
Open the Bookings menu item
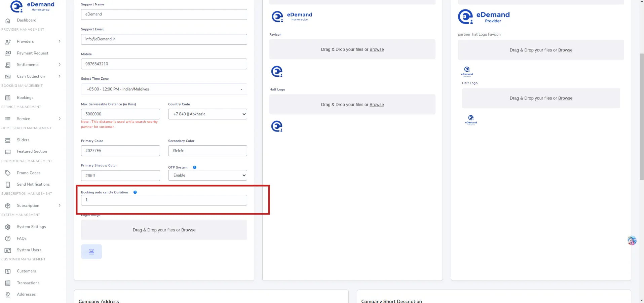pos(25,98)
